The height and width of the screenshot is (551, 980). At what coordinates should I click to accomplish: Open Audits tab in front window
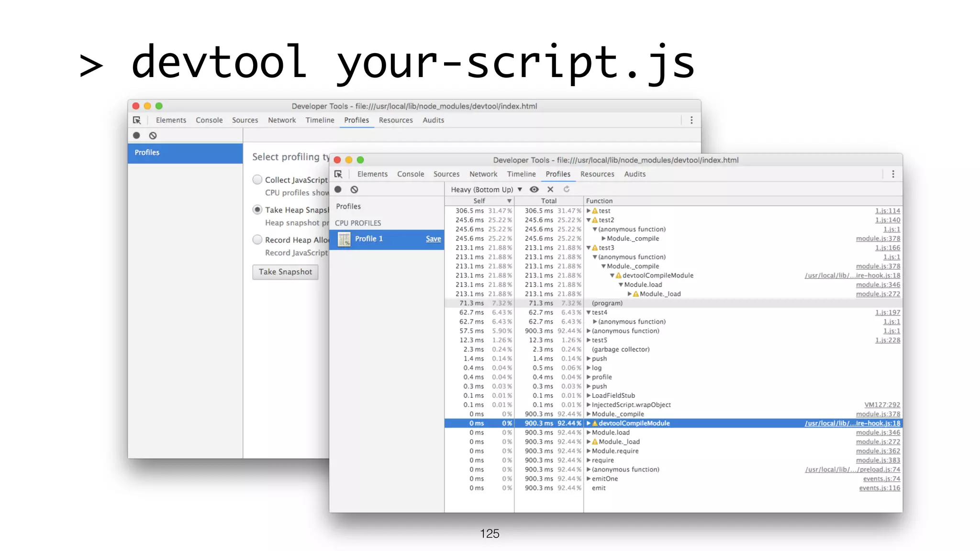(635, 174)
